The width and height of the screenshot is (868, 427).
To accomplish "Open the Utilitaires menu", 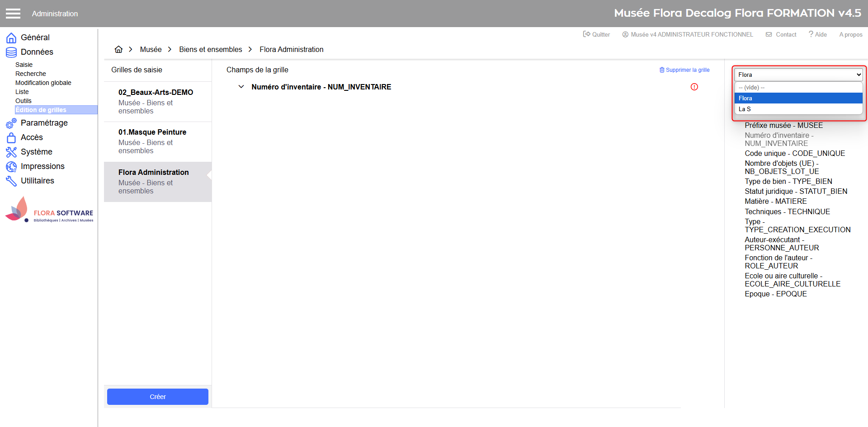I will 38,181.
